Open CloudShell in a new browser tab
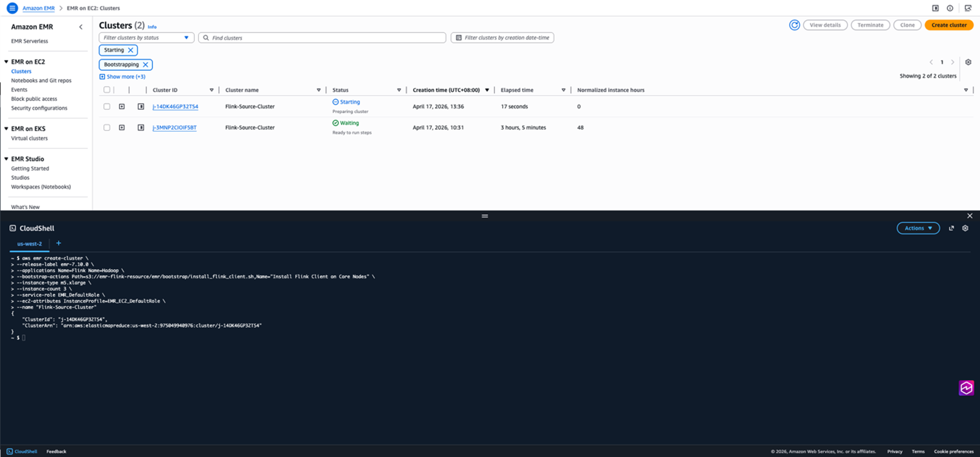Viewport: 980px width, 457px height. coord(951,228)
